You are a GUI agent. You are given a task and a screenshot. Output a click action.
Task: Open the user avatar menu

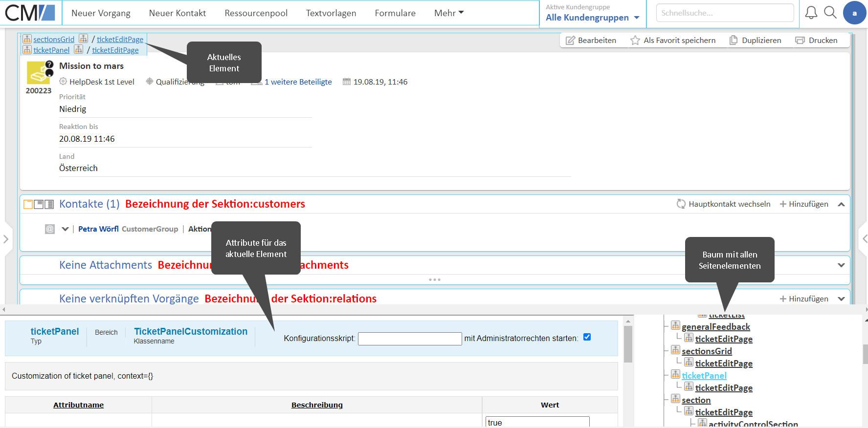tap(854, 13)
